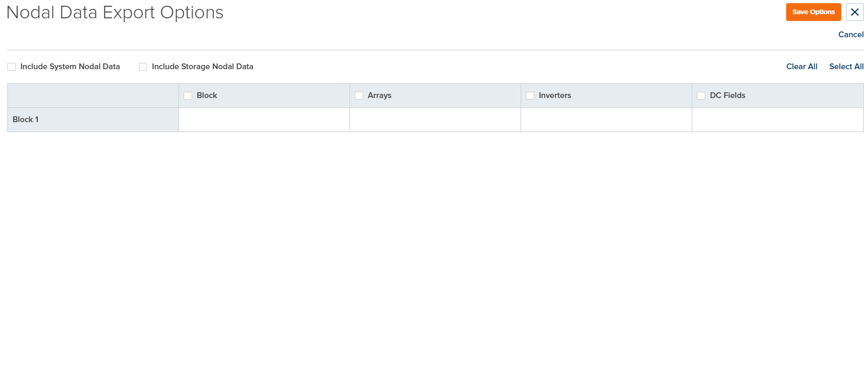Click the Block 1 row label
The width and height of the screenshot is (868, 380).
26,120
